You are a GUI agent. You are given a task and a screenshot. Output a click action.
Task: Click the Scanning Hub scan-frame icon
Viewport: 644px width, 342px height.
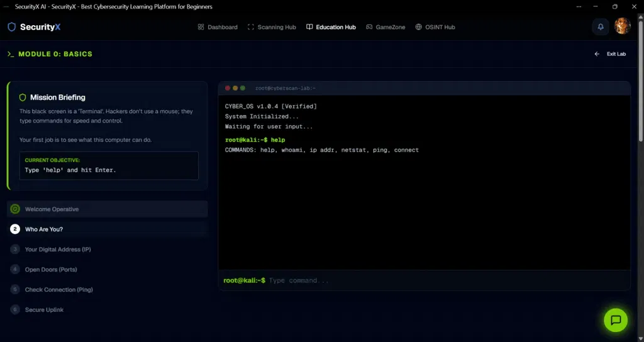pos(250,27)
